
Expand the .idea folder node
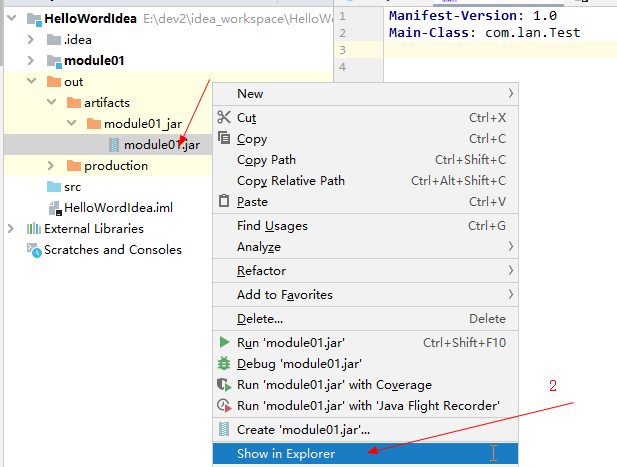click(31, 39)
